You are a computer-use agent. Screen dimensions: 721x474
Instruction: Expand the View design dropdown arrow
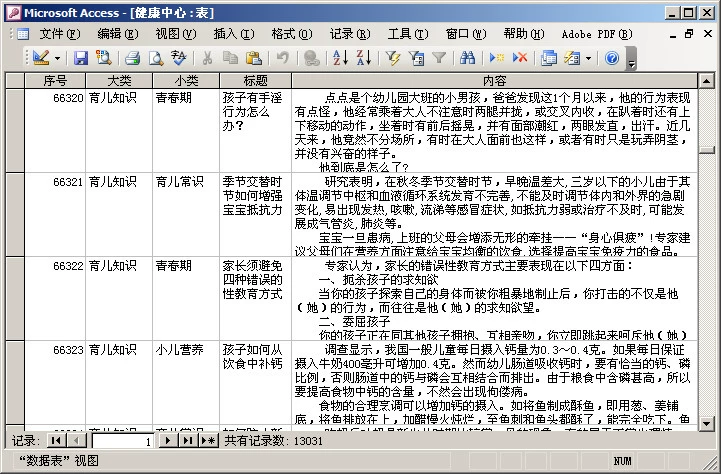(57, 58)
